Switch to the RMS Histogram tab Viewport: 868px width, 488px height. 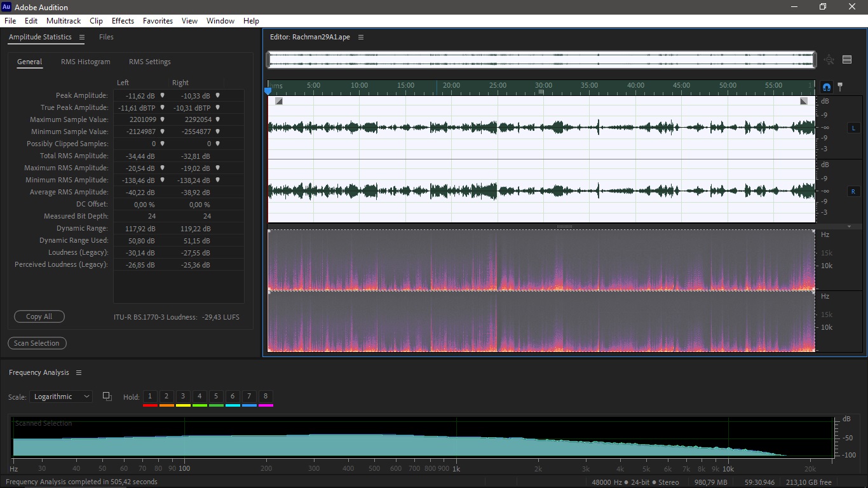click(86, 62)
